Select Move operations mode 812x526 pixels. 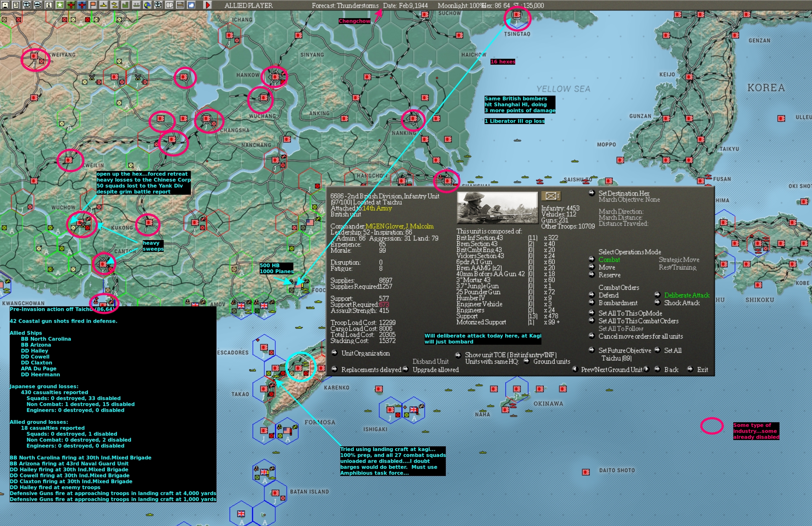tap(607, 268)
